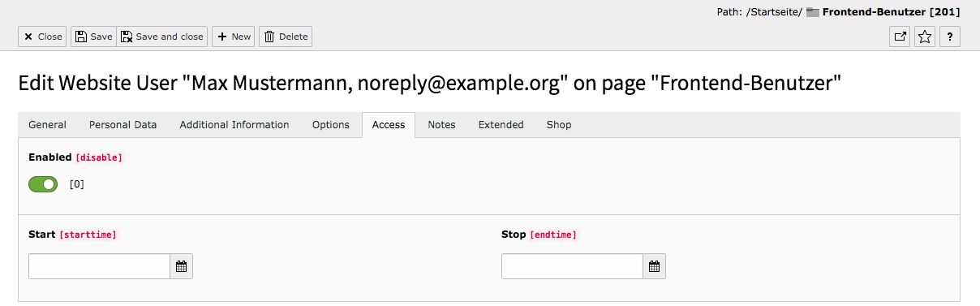Open the Start date calendar picker

[182, 266]
